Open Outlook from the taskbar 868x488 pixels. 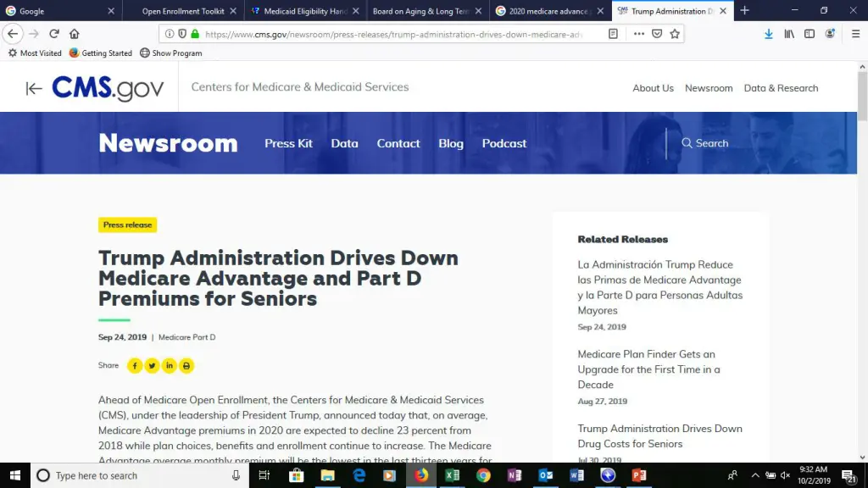[x=545, y=475]
